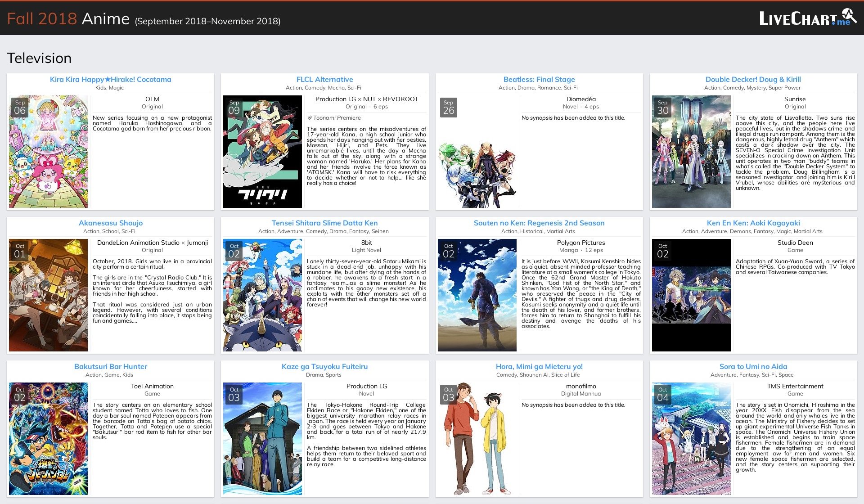Screen dimensions: 864x504
Task: Click the Sora to Umi no Aida poster
Action: pos(691,439)
